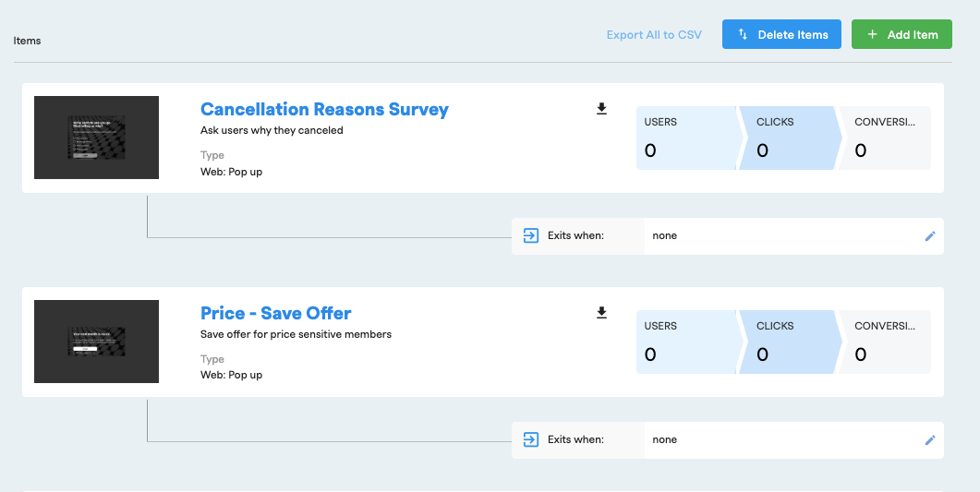Screen dimensions: 980x492
Task: View Conversions stat for Cancellation Reasons Survey
Action: tap(885, 138)
